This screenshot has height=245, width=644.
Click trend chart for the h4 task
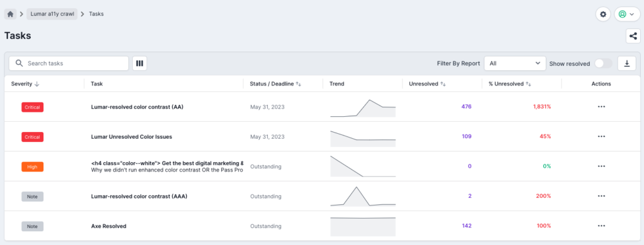pos(363,166)
